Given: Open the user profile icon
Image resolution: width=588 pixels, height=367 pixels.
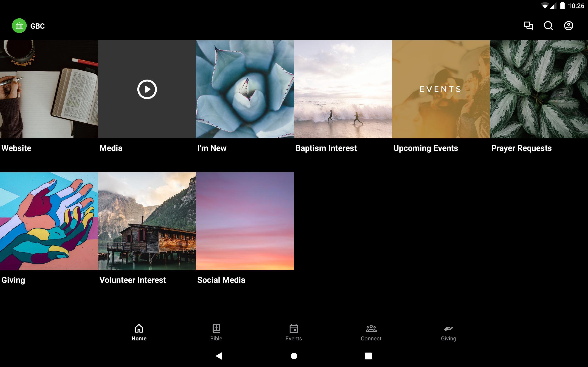Looking at the screenshot, I should (x=568, y=26).
